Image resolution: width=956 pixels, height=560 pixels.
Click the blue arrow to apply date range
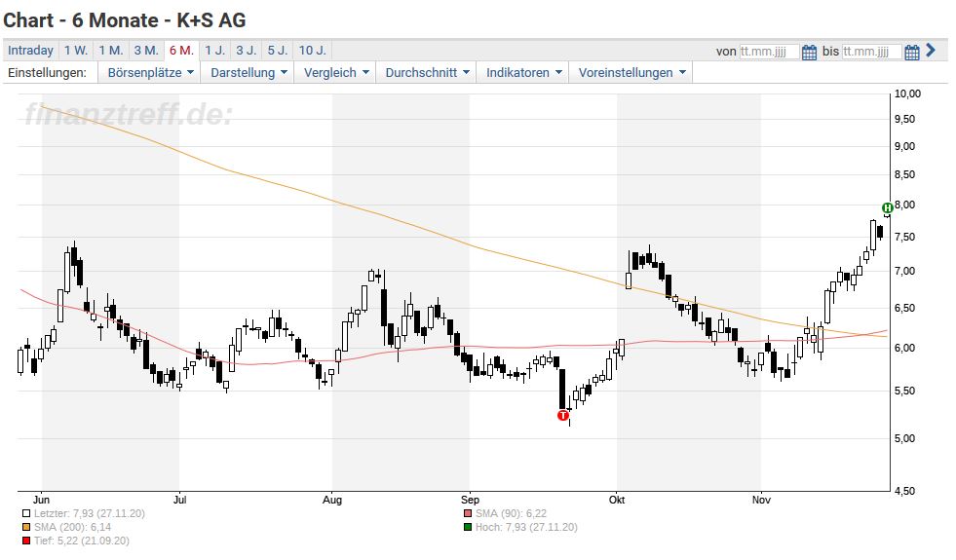931,50
